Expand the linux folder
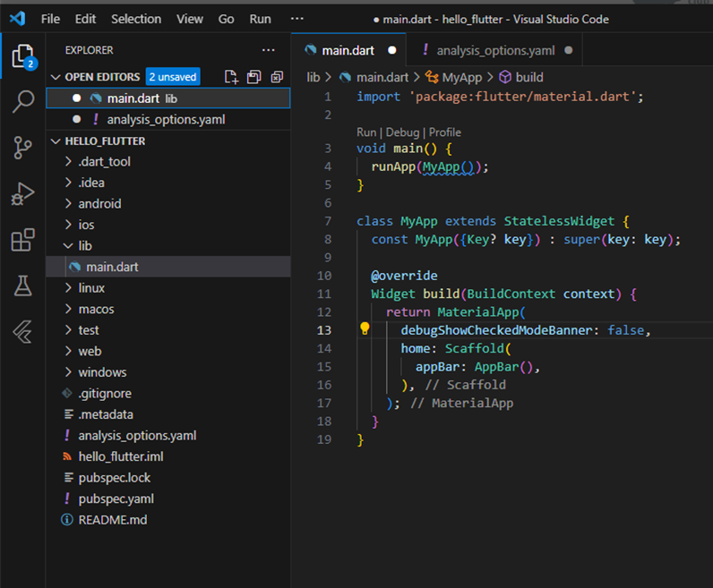 (x=68, y=287)
